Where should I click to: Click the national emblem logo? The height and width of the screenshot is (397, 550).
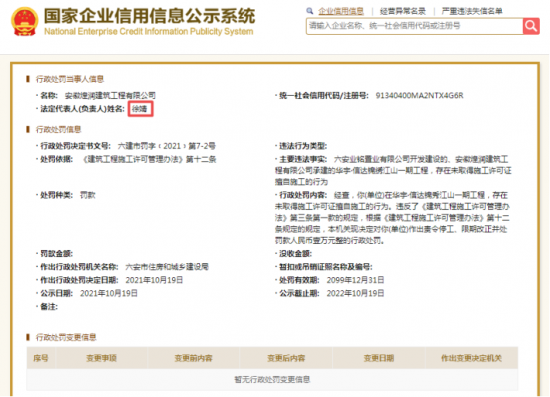(24, 21)
